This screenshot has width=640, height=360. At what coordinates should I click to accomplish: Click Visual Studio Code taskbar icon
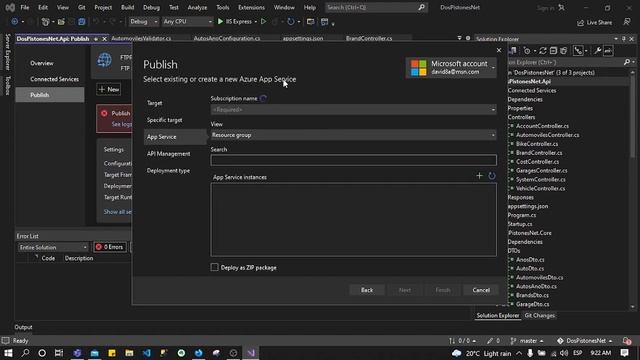click(147, 353)
